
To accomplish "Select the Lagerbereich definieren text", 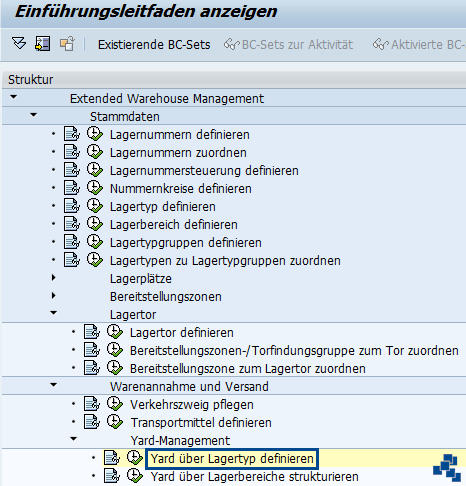I will (174, 225).
